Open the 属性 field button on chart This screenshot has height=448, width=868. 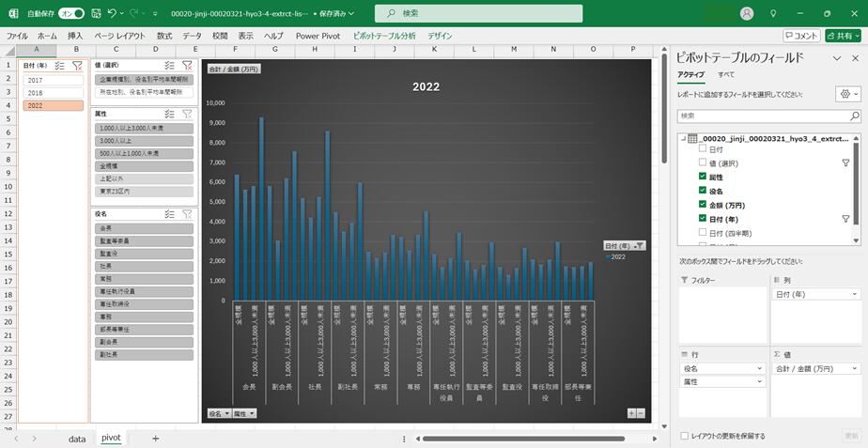[x=244, y=413]
